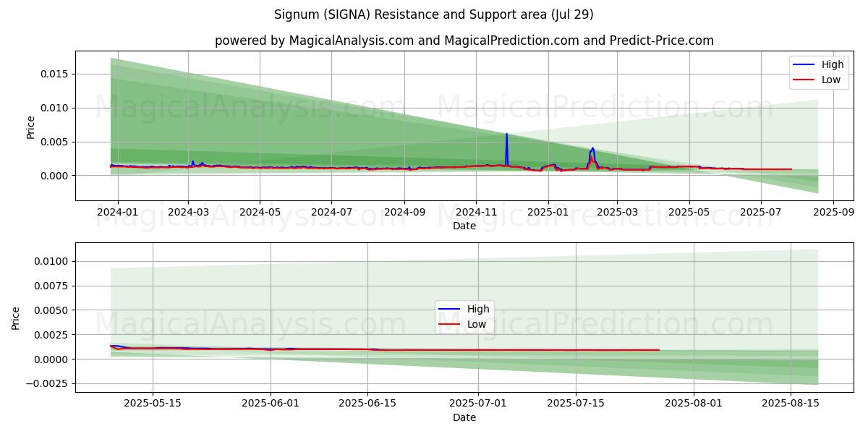Viewport: 868px width, 434px height.
Task: Click the 'Date' axis label under top chart
Action: pyautogui.click(x=464, y=226)
